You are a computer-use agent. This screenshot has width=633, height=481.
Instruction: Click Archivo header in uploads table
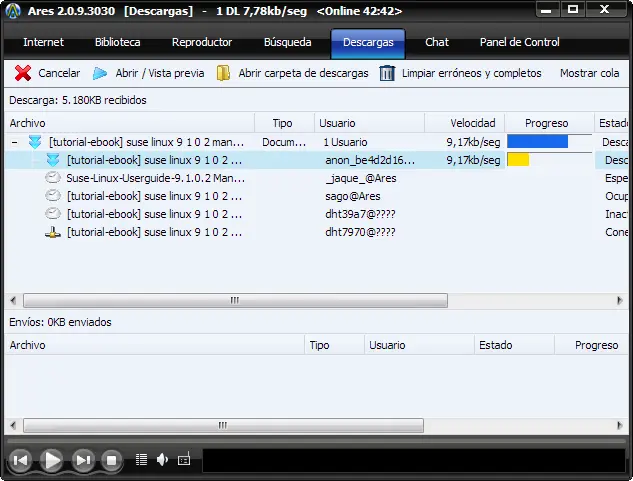pos(155,345)
